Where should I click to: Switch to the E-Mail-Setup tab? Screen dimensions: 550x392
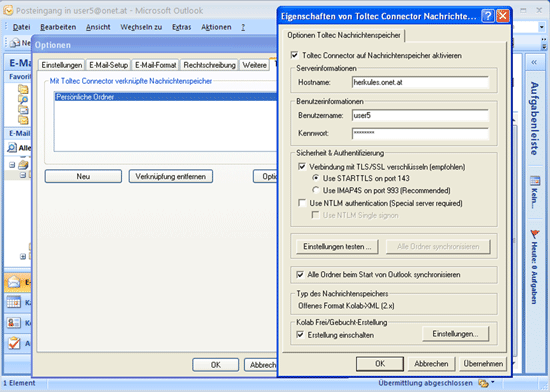coord(108,65)
